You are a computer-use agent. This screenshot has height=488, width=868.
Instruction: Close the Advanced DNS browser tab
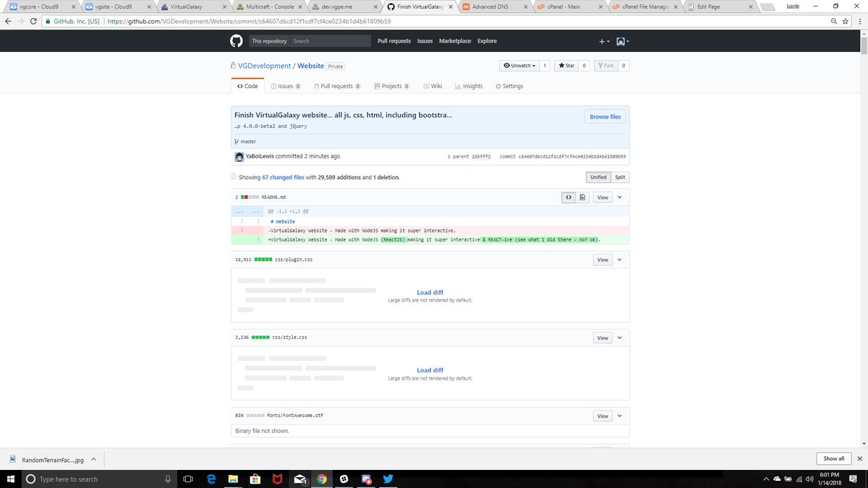click(x=525, y=7)
